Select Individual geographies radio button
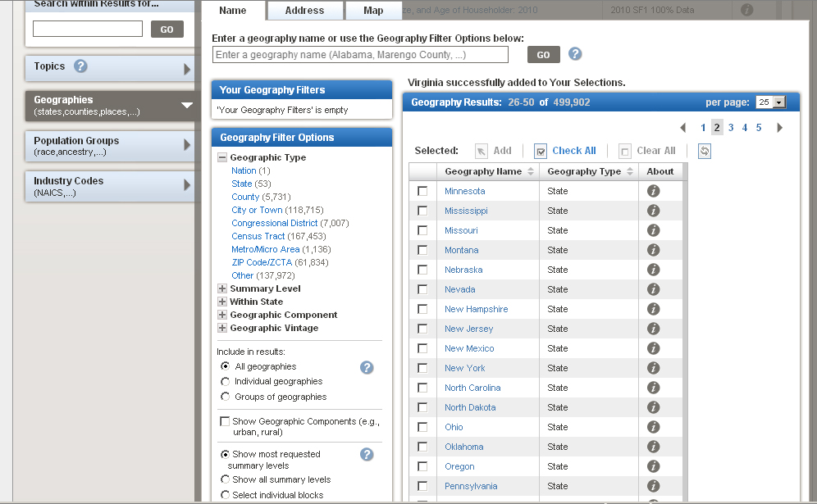This screenshot has height=504, width=817. pyautogui.click(x=226, y=382)
